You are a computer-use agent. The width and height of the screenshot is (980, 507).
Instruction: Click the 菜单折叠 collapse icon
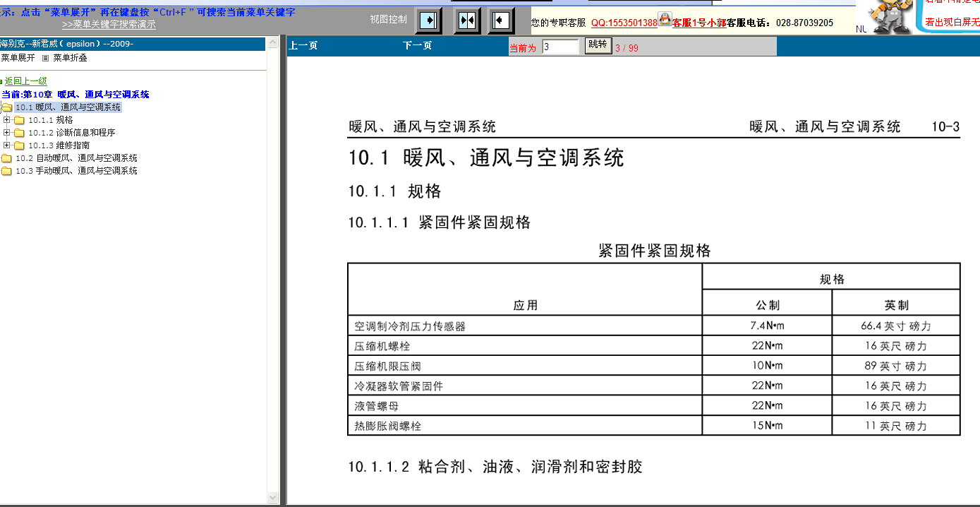pos(46,58)
